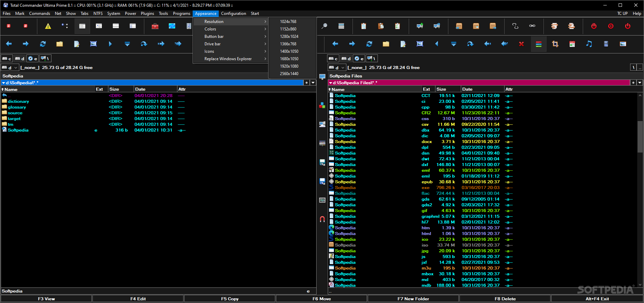Click the colored blocks icon in middle bar
Viewport: 644px width, 303px height.
point(322,106)
